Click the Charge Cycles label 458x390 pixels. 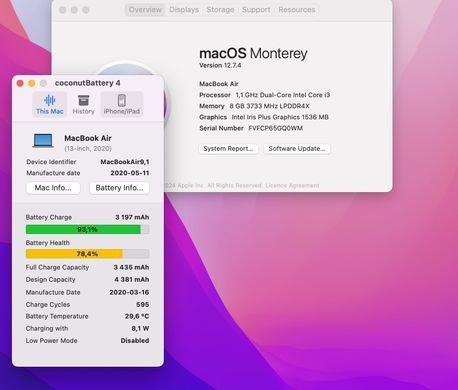click(48, 305)
